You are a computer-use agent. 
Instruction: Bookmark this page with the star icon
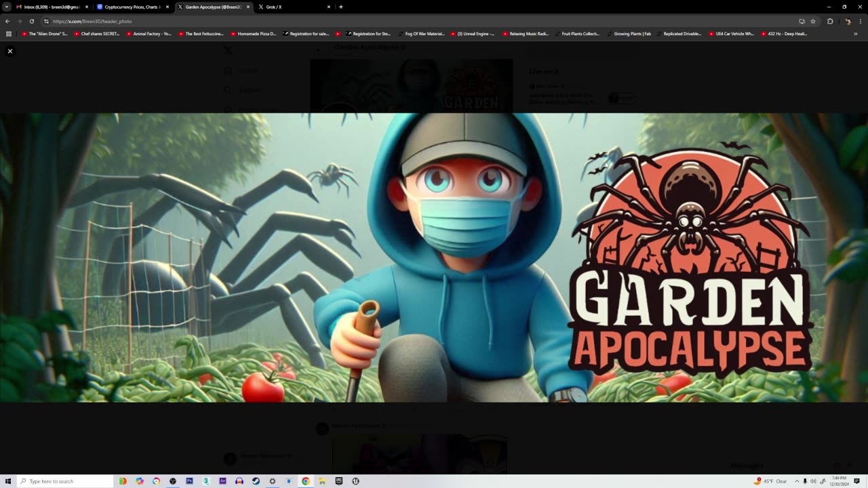813,21
